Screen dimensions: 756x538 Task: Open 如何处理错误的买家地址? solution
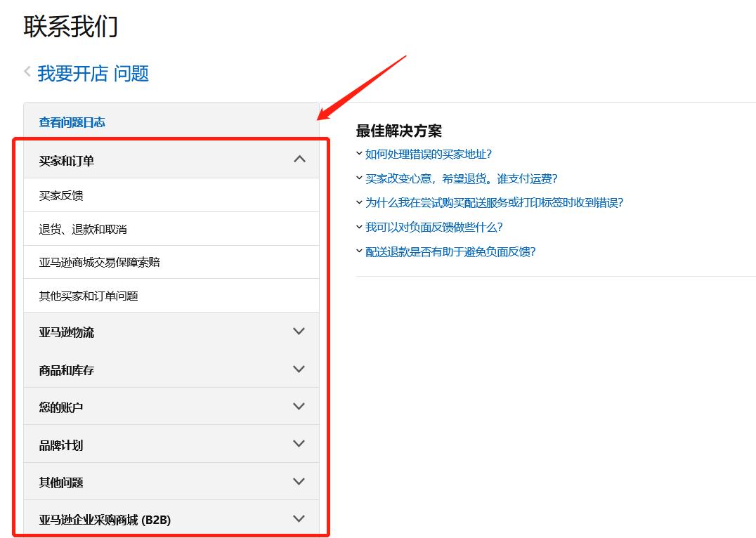(428, 154)
